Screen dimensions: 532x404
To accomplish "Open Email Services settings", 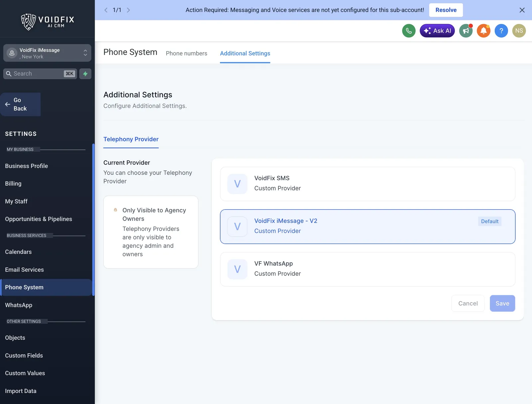I will coord(24,269).
